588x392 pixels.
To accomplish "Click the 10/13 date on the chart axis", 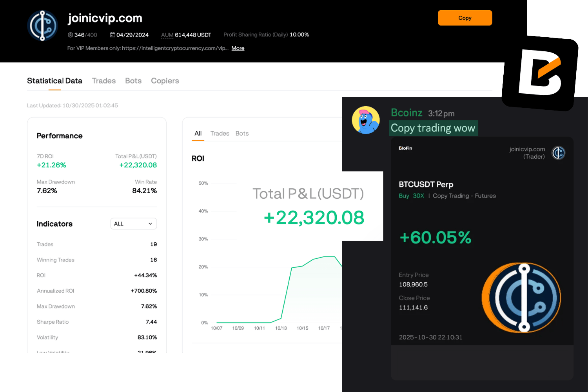I will click(281, 328).
